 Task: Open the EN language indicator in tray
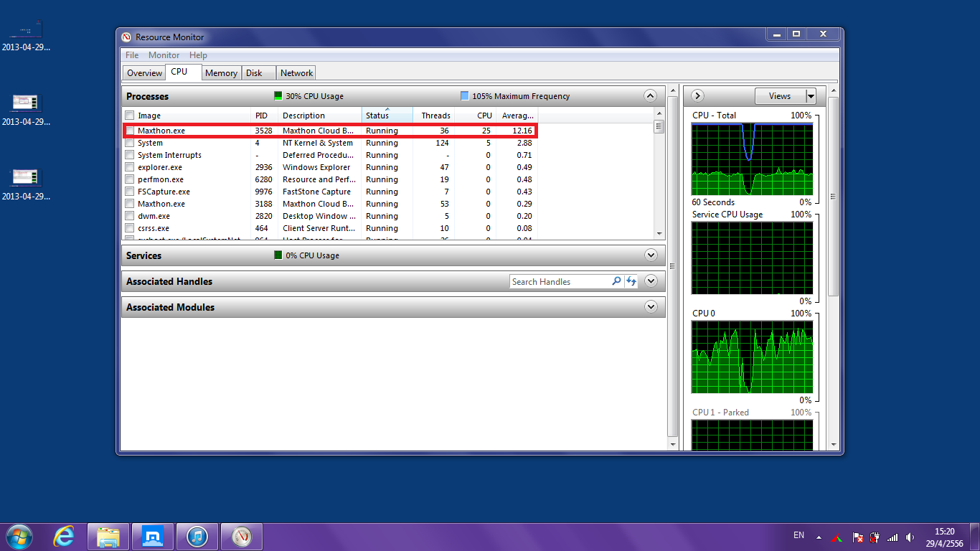(798, 535)
